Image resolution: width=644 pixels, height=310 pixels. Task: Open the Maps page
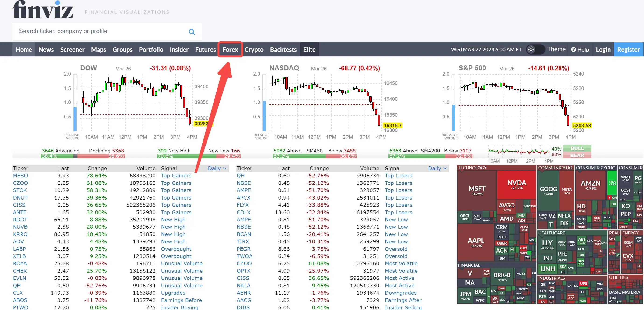click(98, 49)
